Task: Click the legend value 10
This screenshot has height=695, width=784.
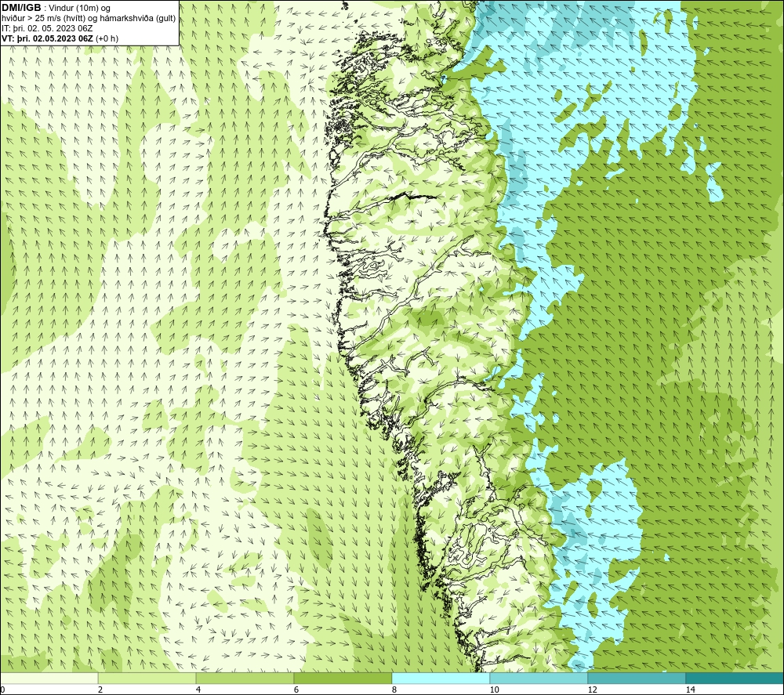Action: tap(494, 690)
